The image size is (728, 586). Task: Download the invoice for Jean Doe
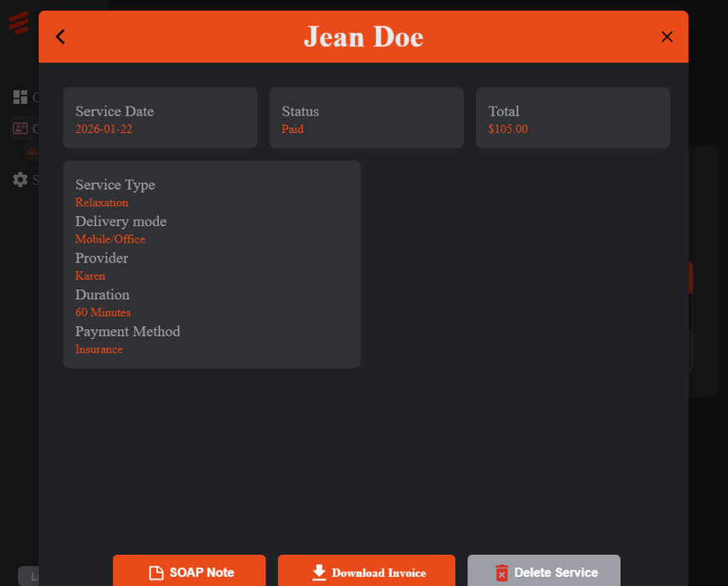(x=366, y=572)
